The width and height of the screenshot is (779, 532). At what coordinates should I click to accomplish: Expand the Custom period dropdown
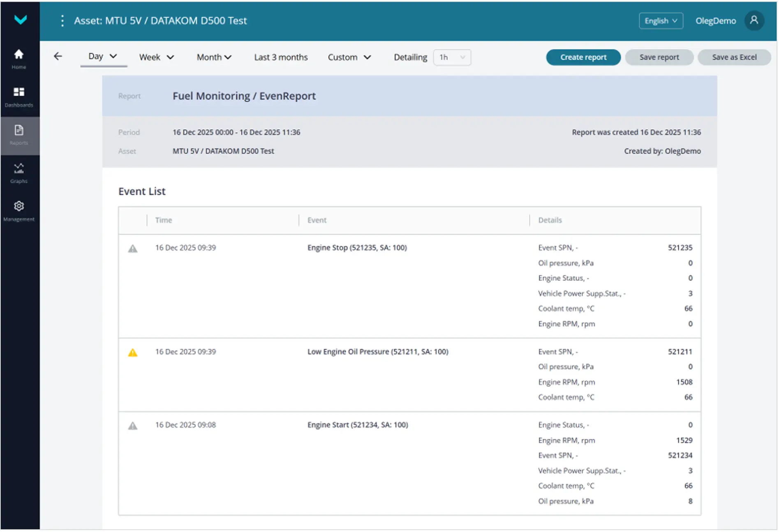[x=349, y=58]
